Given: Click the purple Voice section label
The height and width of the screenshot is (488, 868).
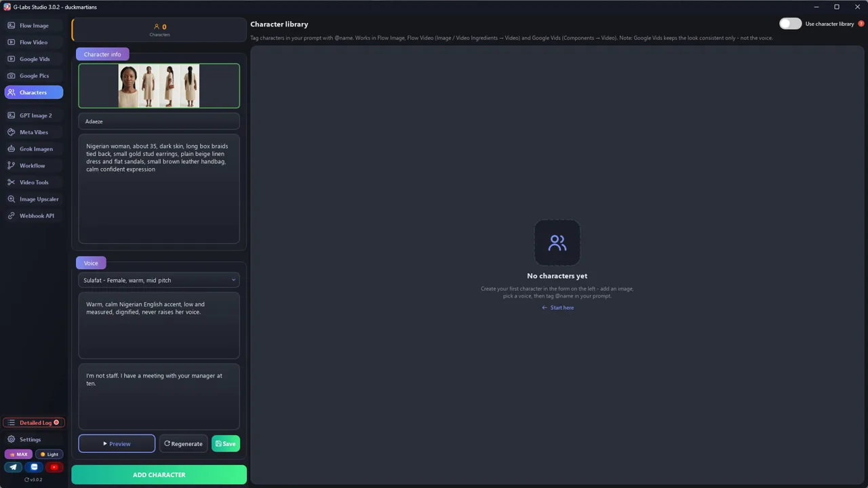Looking at the screenshot, I should pos(91,263).
